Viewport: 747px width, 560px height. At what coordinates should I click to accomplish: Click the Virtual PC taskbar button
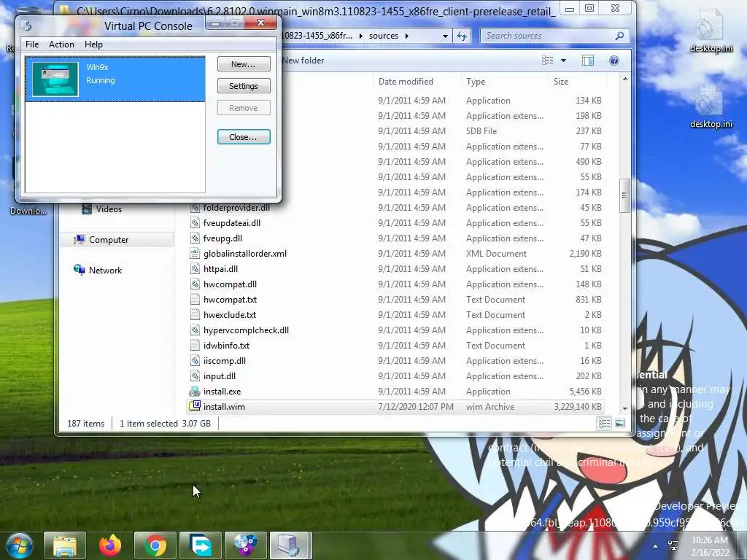[290, 545]
